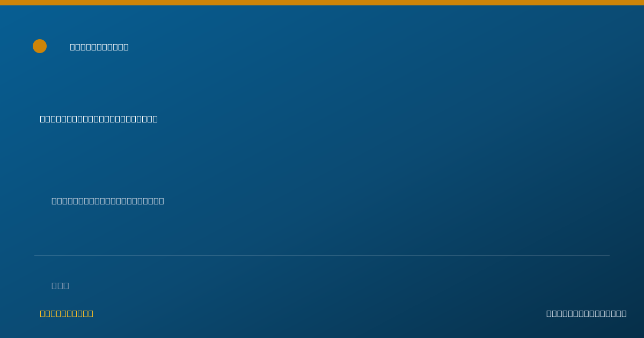Click the large white headline text line

tap(99, 119)
